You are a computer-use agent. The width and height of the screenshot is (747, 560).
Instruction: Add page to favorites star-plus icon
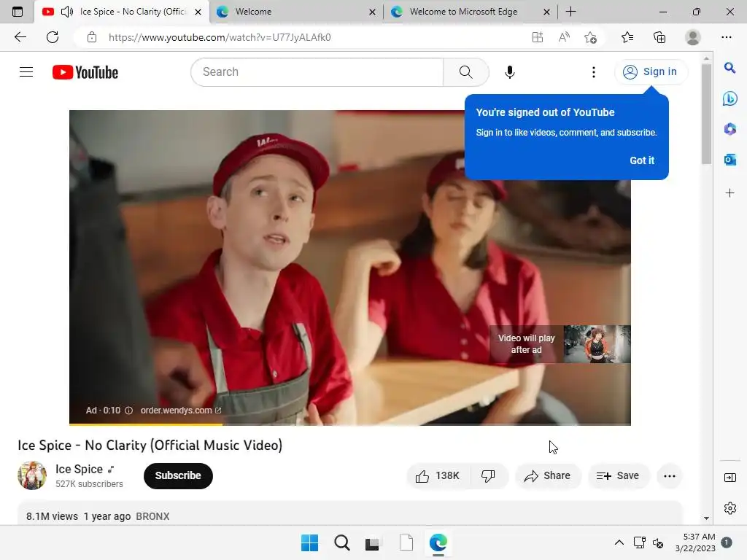tap(591, 37)
